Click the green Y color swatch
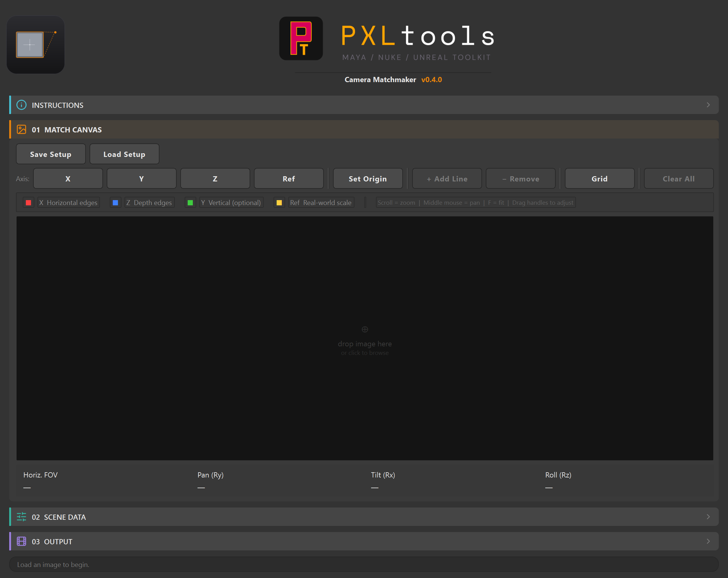The width and height of the screenshot is (728, 578). click(x=190, y=203)
